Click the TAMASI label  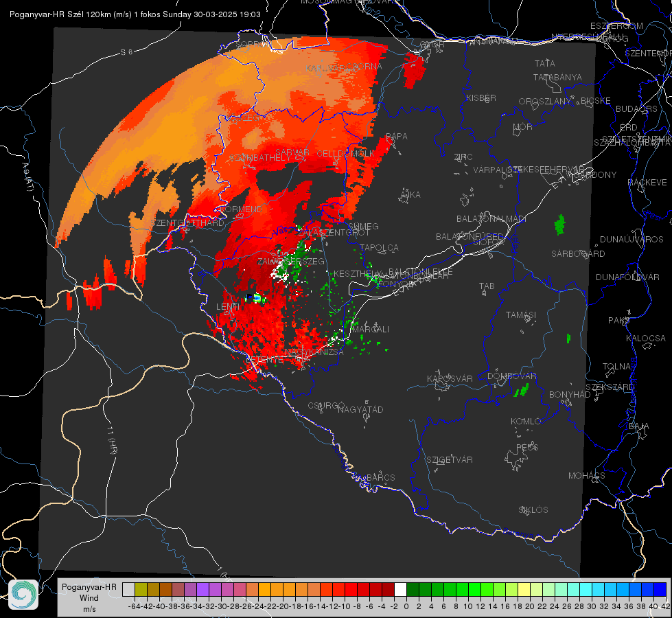point(521,314)
